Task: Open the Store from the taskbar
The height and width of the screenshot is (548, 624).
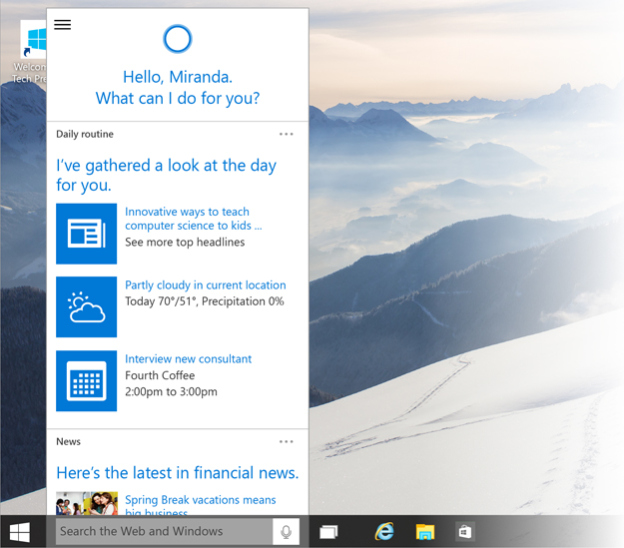Action: click(x=465, y=531)
